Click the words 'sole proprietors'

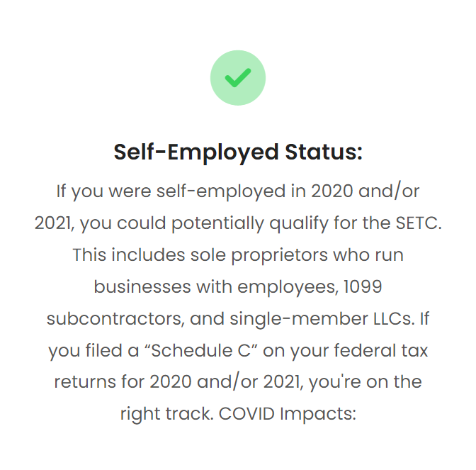(259, 255)
